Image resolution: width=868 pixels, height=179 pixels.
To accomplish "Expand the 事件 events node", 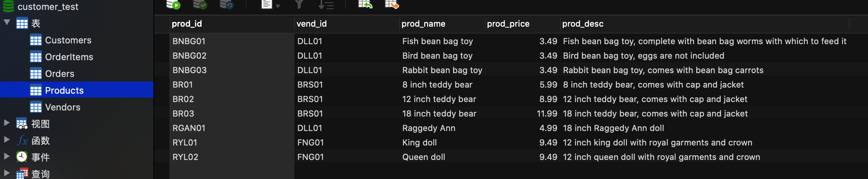I will 6,156.
